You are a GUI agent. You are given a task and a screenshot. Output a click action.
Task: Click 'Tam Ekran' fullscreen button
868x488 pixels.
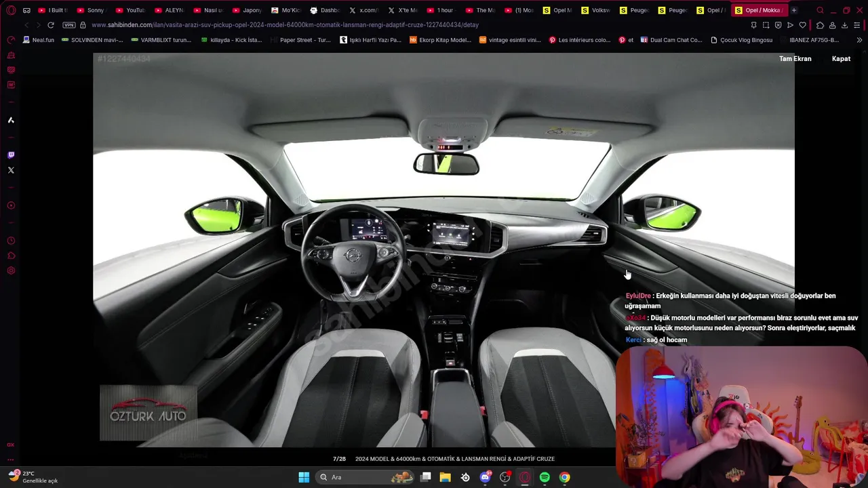pyautogui.click(x=795, y=59)
